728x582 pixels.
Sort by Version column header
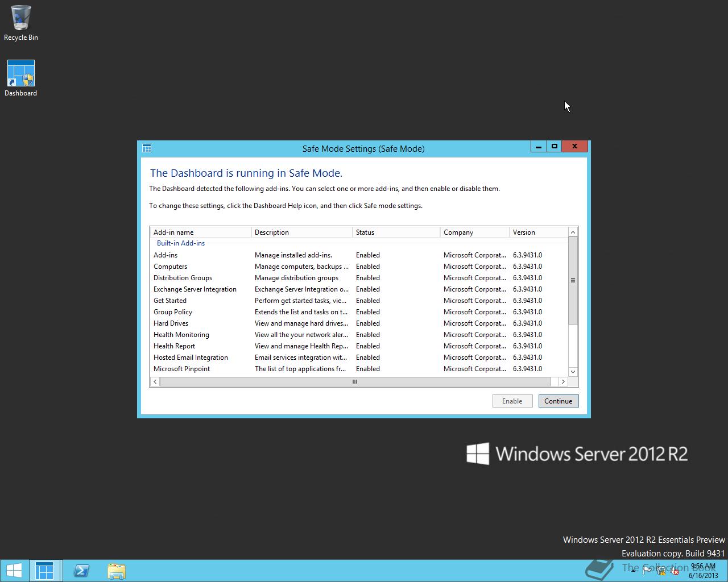pyautogui.click(x=539, y=232)
